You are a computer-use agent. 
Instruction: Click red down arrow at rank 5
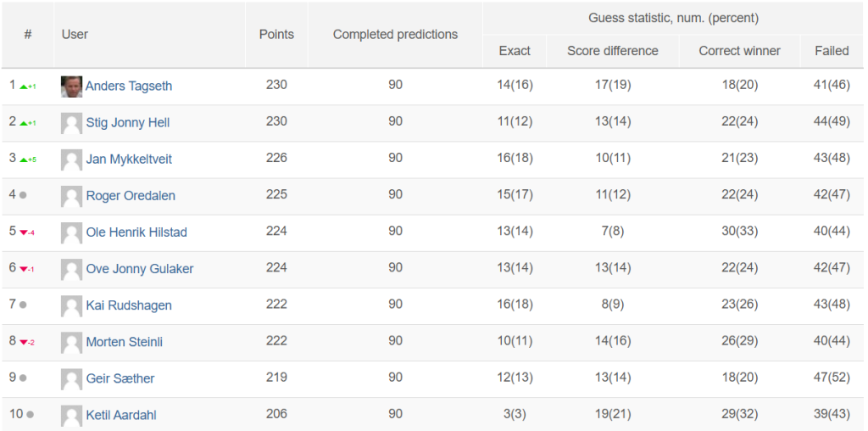pyautogui.click(x=23, y=232)
